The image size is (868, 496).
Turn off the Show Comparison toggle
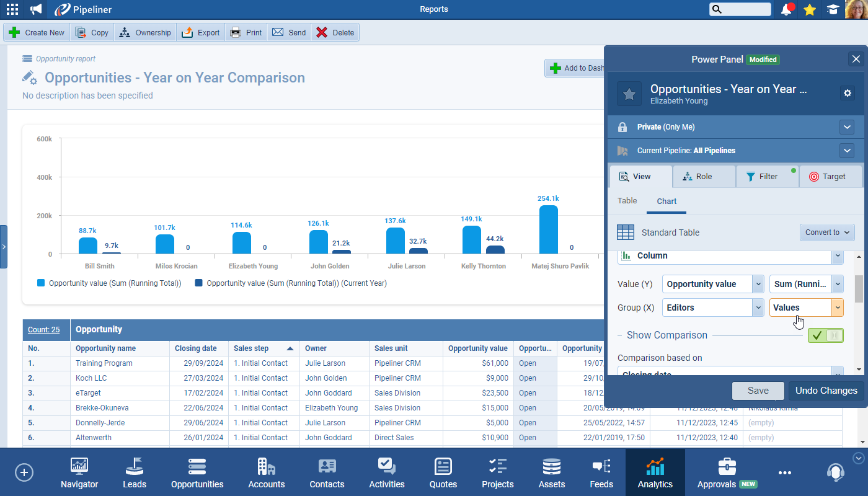tap(825, 335)
